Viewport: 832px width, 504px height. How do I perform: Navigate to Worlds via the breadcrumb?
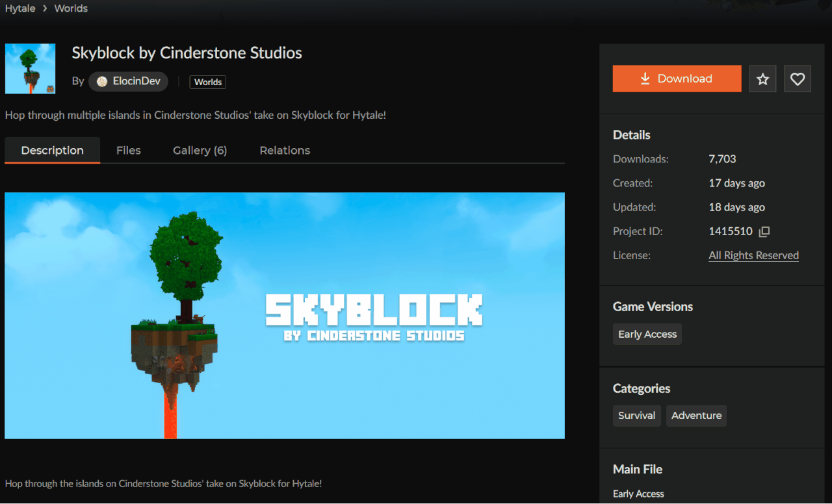click(x=70, y=8)
